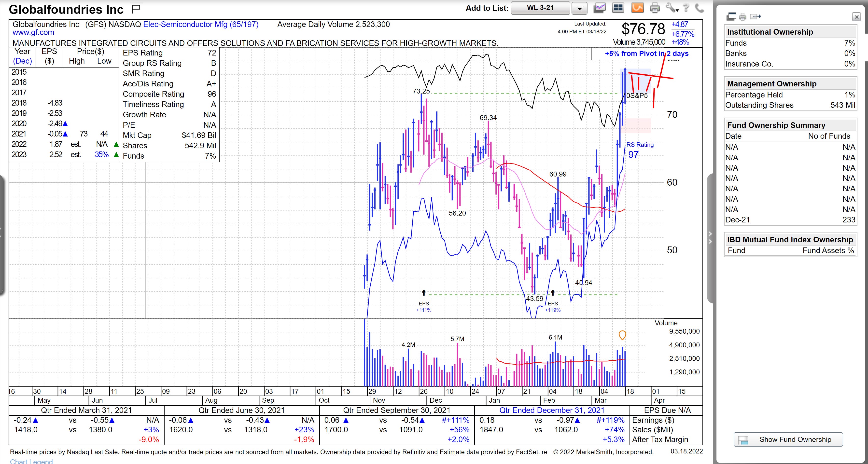Click the Dec-21 fund count 233
Screen dimensions: 868x464
tap(849, 220)
